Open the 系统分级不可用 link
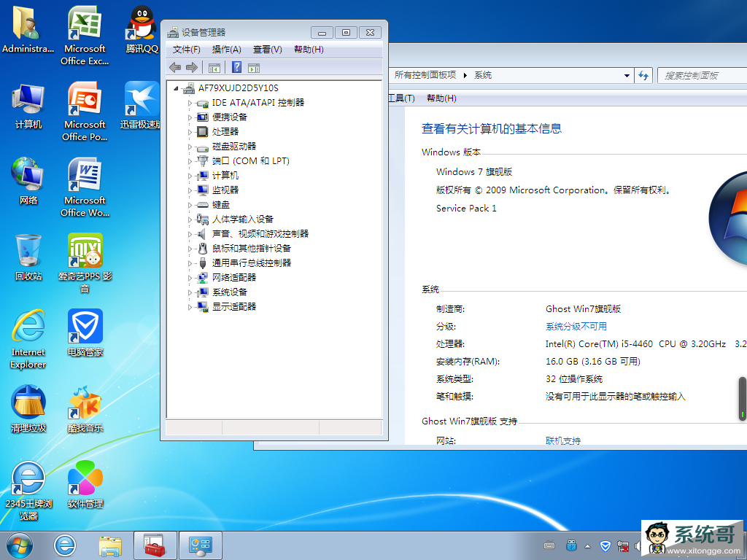 576,327
